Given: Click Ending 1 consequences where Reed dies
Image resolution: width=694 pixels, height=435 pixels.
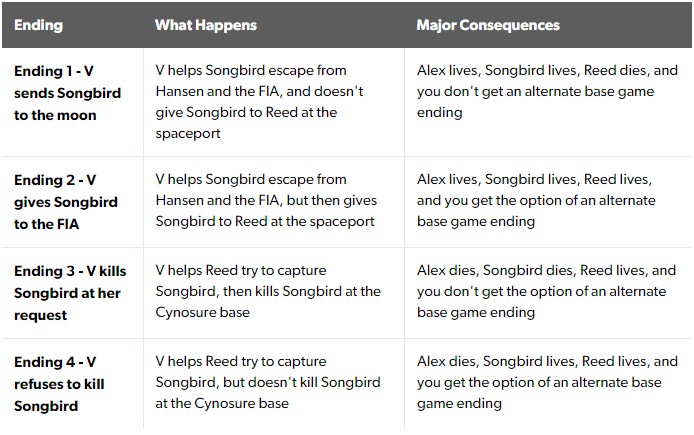Looking at the screenshot, I should [547, 91].
